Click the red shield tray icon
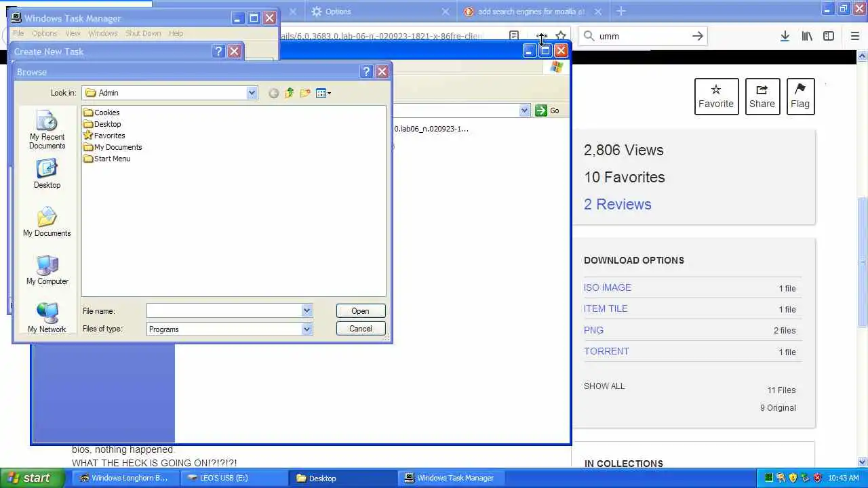The image size is (868, 488). (817, 478)
